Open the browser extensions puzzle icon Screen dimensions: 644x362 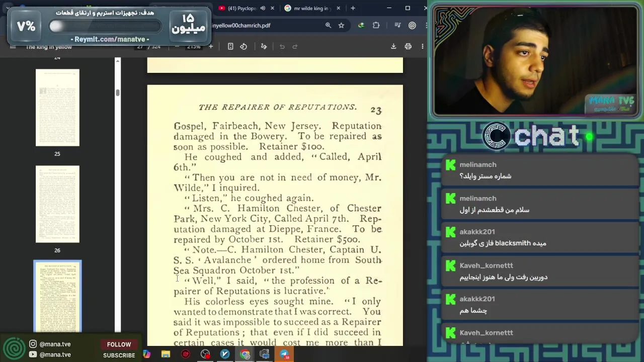[376, 25]
